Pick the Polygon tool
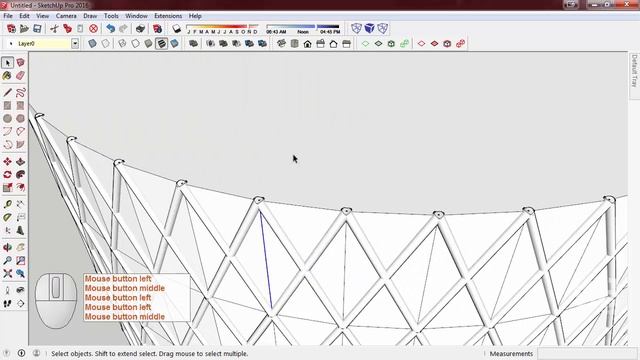The image size is (640, 360). [20, 118]
